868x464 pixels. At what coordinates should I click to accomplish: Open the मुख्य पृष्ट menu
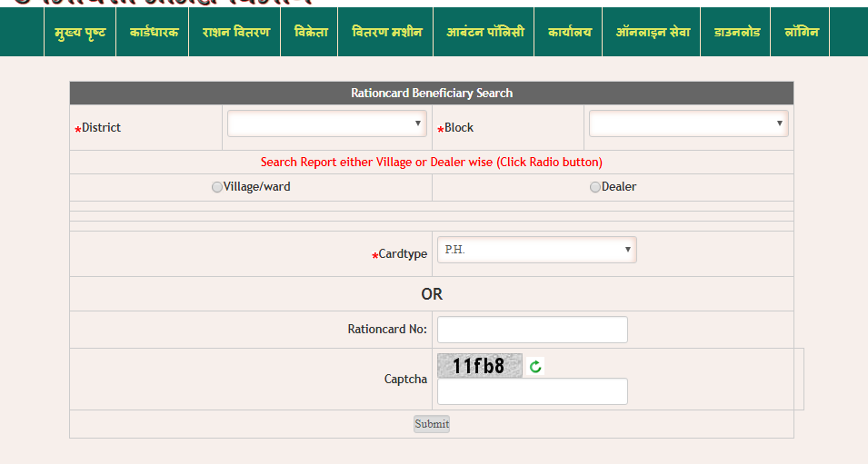tap(80, 32)
